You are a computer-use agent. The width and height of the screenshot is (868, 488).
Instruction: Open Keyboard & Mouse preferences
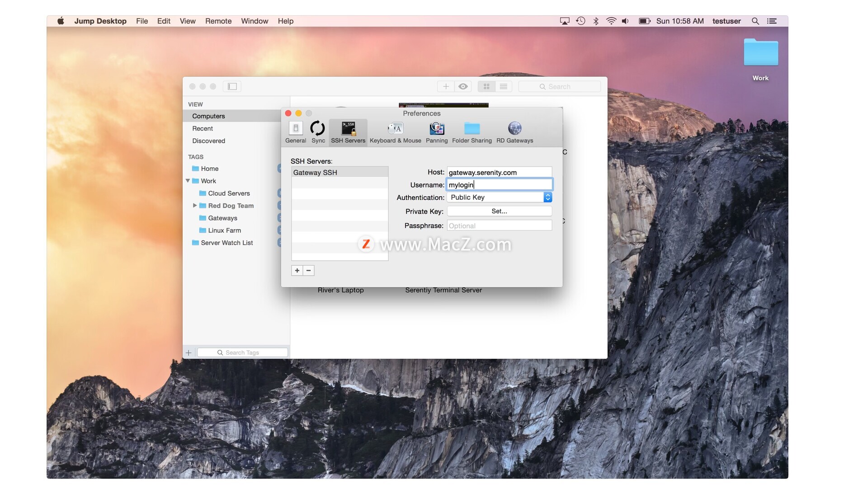coord(395,132)
